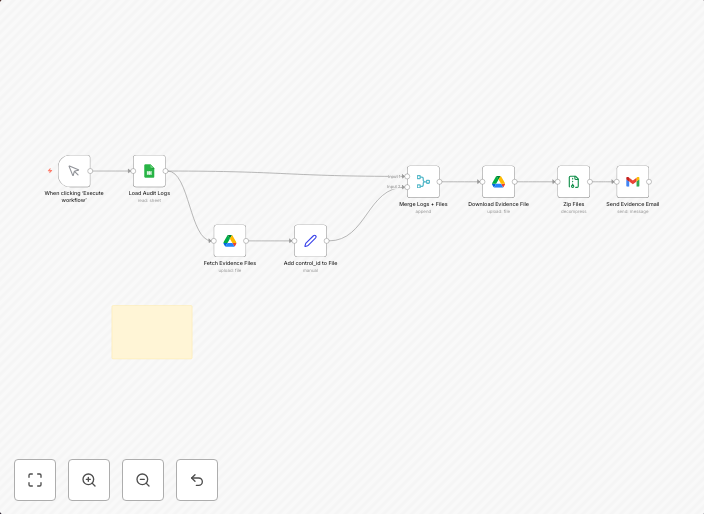Click the 'When clicking Execute workflow' label

pyautogui.click(x=74, y=197)
